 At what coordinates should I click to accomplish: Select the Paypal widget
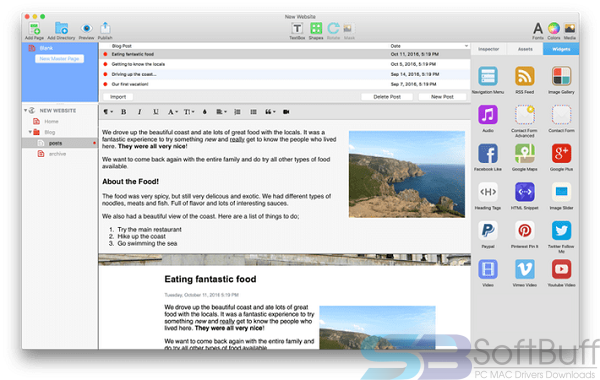click(x=488, y=230)
